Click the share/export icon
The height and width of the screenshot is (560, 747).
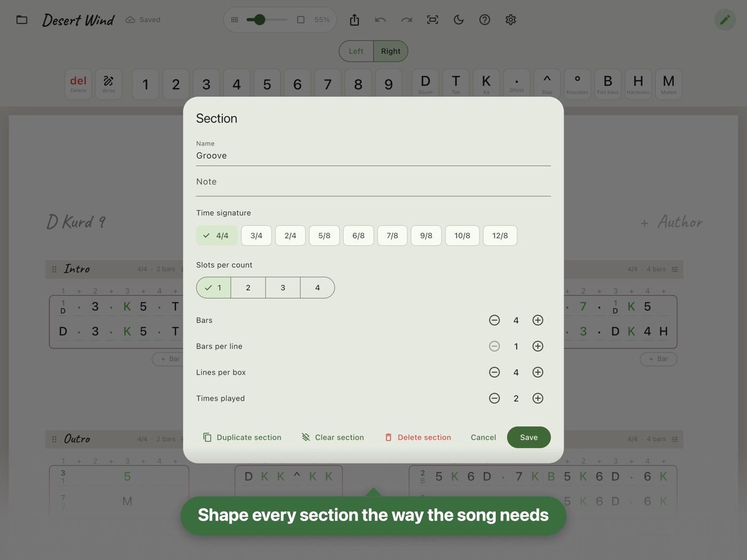point(354,20)
